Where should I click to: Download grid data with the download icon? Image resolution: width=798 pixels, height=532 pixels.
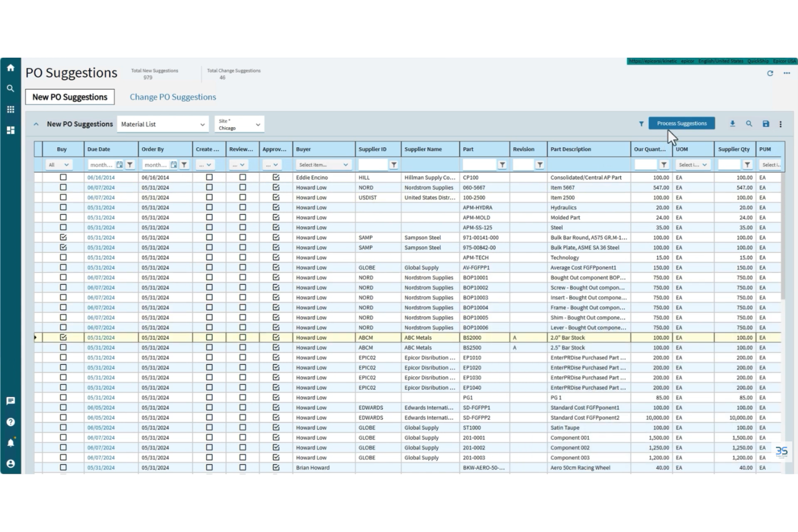(732, 123)
